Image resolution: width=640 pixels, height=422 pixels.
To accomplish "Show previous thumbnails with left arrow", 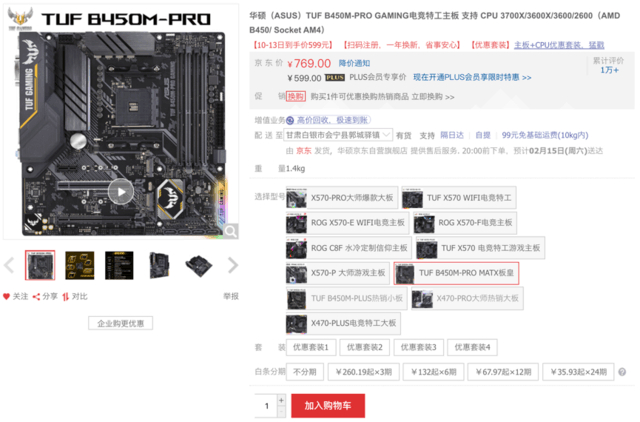I will (x=9, y=265).
